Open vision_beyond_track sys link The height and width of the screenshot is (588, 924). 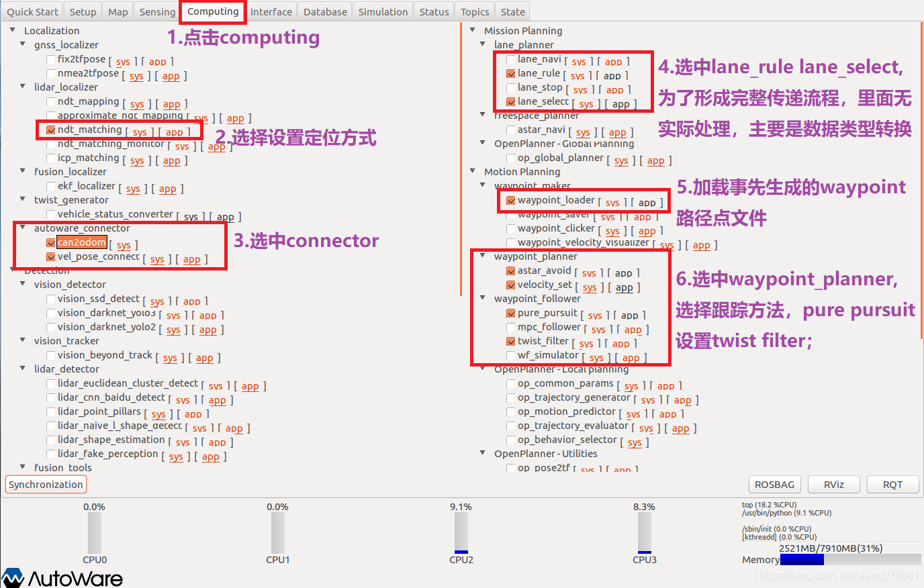170,358
